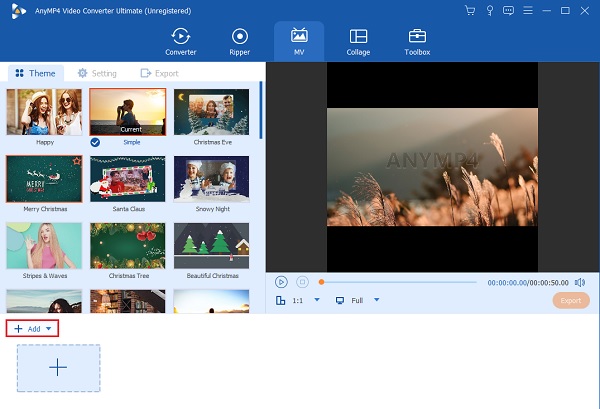Click the "Snowy Night" theme label
The image size is (600, 409).
pos(213,209)
